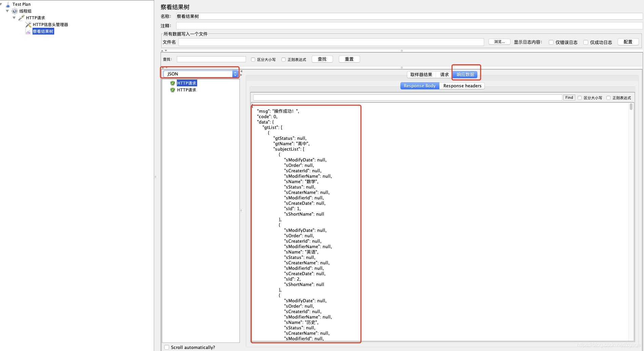The width and height of the screenshot is (644, 351).
Task: Click green shield icon of first HTTP请求 result
Action: 173,83
